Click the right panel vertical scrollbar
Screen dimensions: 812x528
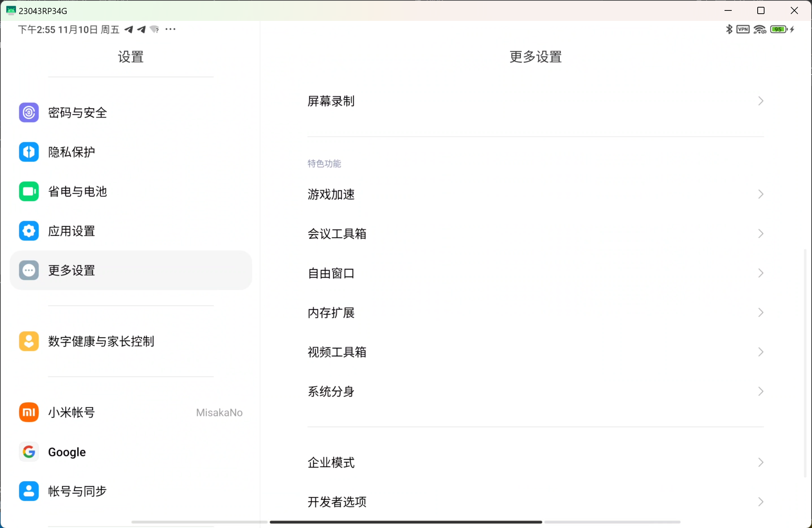[805, 363]
